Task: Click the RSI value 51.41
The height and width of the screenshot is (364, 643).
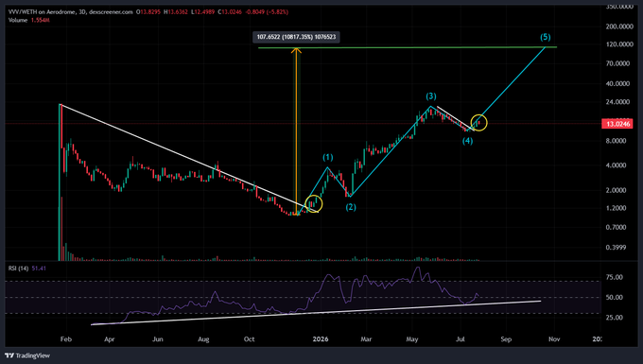Action: coord(39,269)
